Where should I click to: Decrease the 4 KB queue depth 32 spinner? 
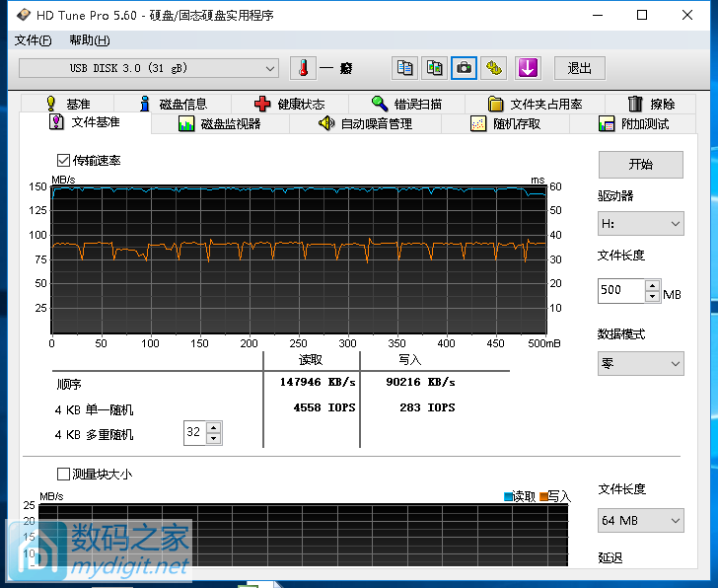click(x=213, y=438)
